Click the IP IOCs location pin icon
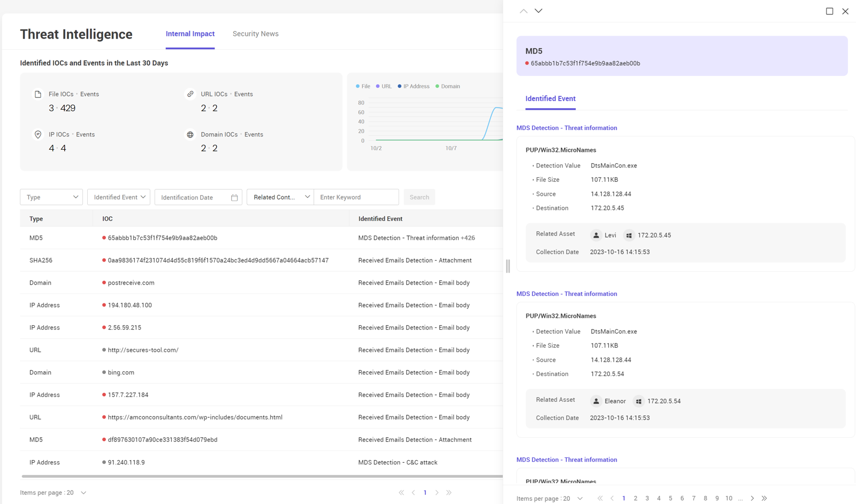 [38, 135]
